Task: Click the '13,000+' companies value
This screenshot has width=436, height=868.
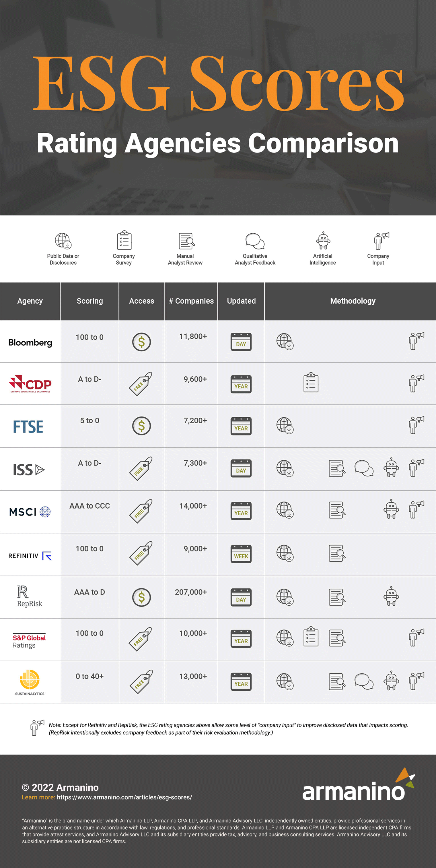Action: click(193, 676)
